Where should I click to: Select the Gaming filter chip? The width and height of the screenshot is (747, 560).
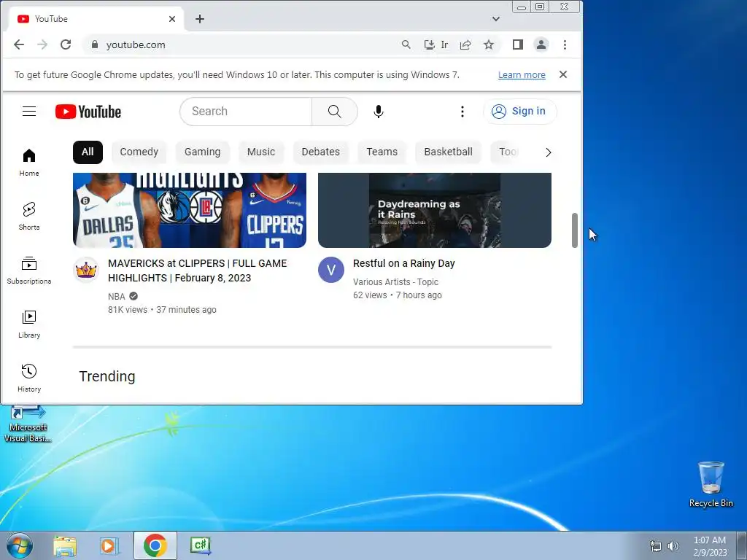pos(203,152)
